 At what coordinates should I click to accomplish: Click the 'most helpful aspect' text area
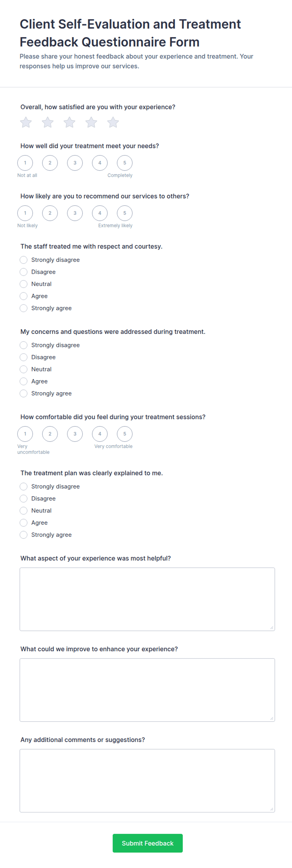(x=147, y=599)
